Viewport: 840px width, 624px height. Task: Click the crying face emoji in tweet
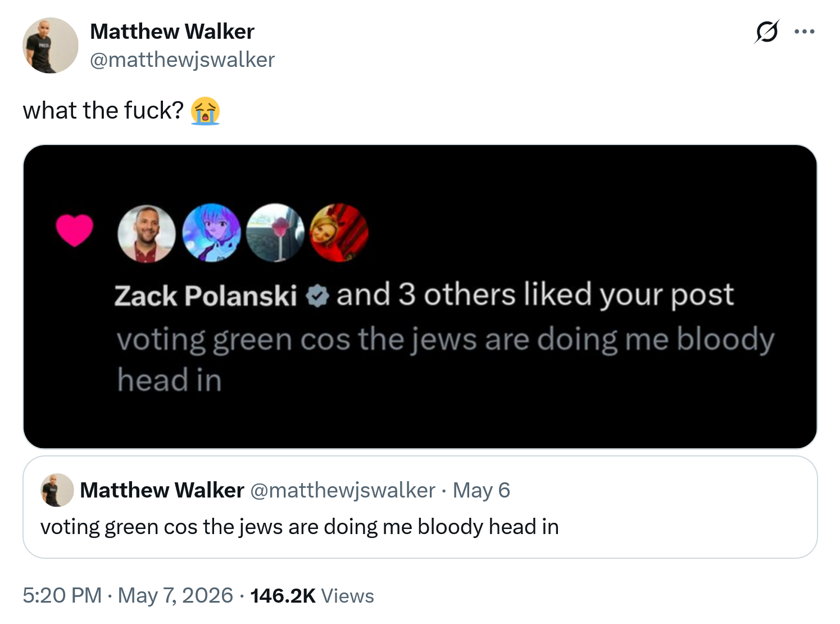205,111
